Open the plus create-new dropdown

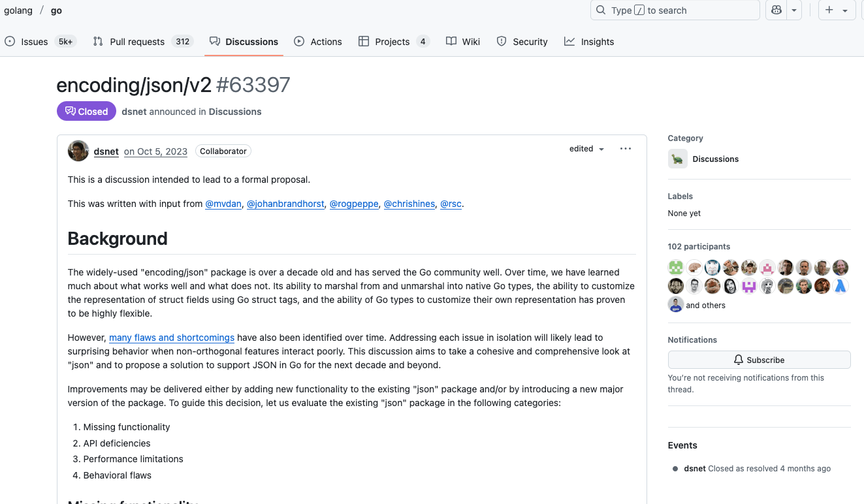pos(837,10)
